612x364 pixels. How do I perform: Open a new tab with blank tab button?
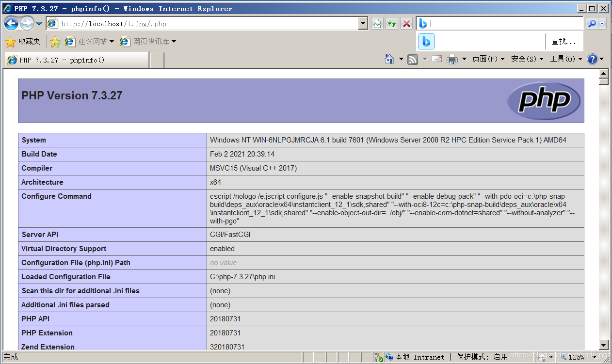(x=157, y=60)
